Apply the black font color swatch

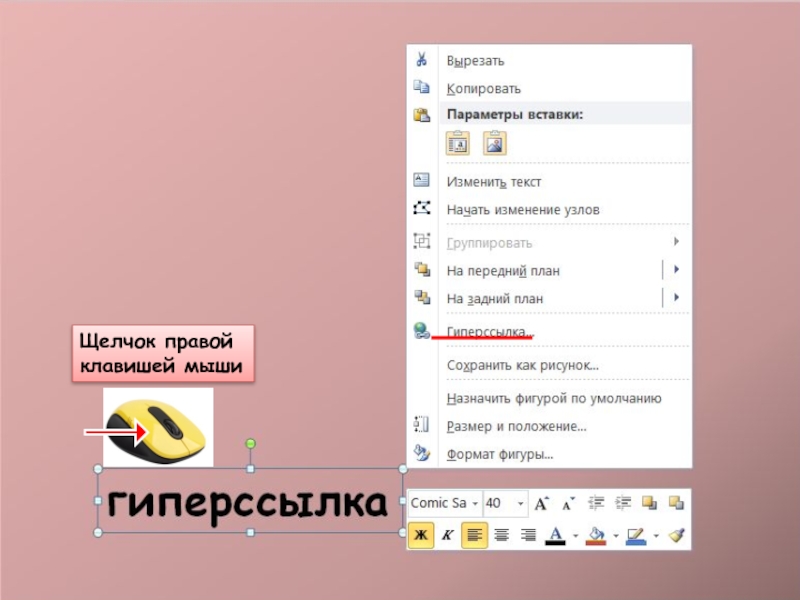point(556,535)
